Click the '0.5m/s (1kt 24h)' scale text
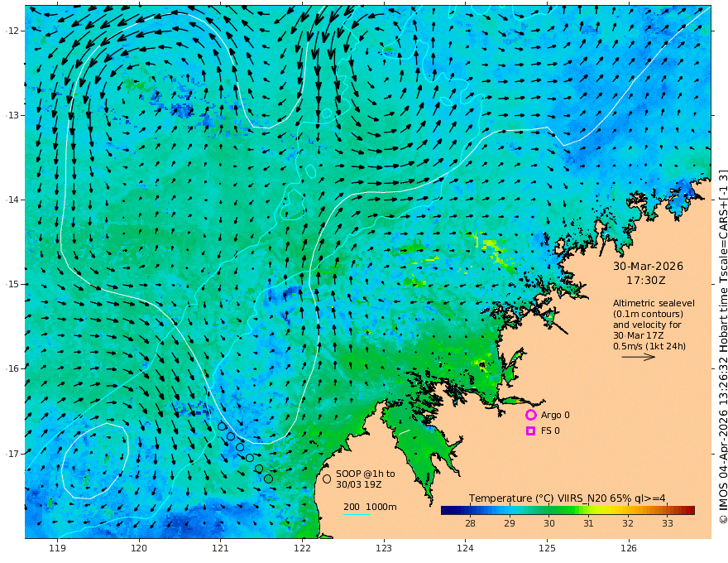Viewport: 728px width, 563px height. (649, 346)
